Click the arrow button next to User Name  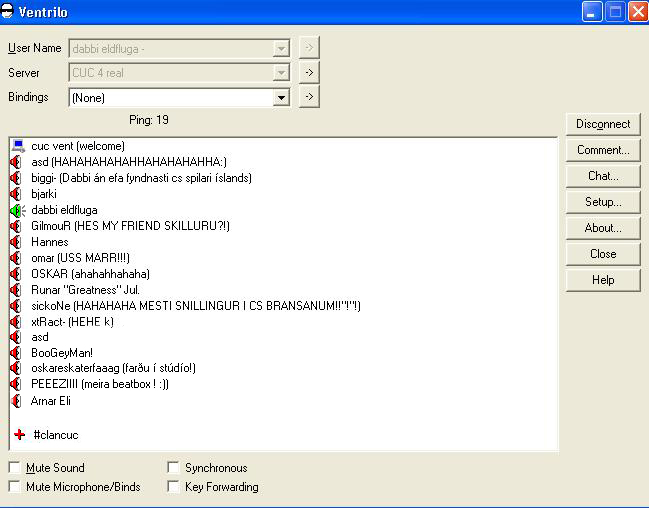tap(309, 48)
